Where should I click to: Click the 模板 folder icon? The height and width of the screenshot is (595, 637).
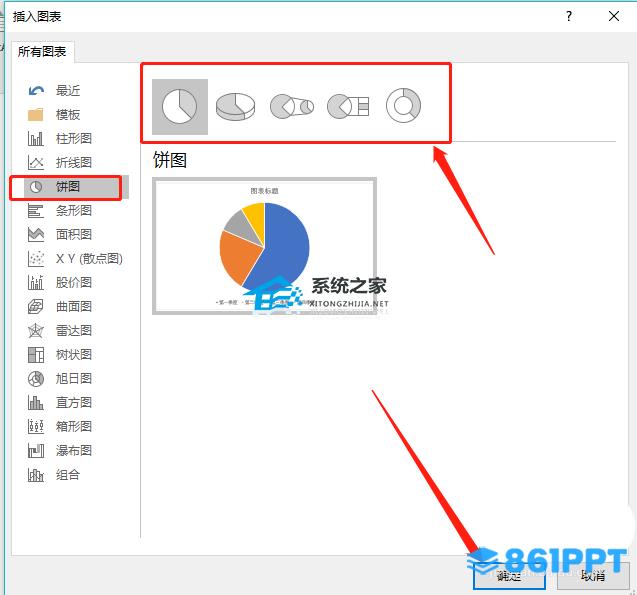pos(36,115)
